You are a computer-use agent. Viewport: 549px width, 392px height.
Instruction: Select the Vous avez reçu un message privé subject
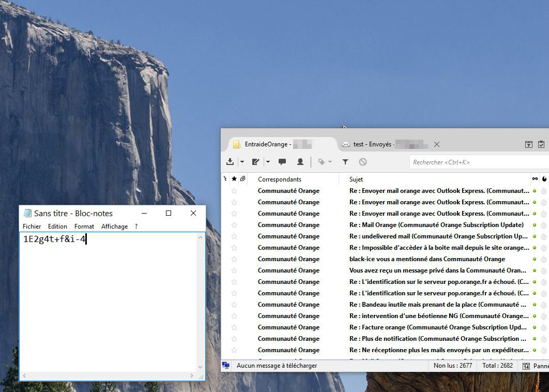coord(438,270)
